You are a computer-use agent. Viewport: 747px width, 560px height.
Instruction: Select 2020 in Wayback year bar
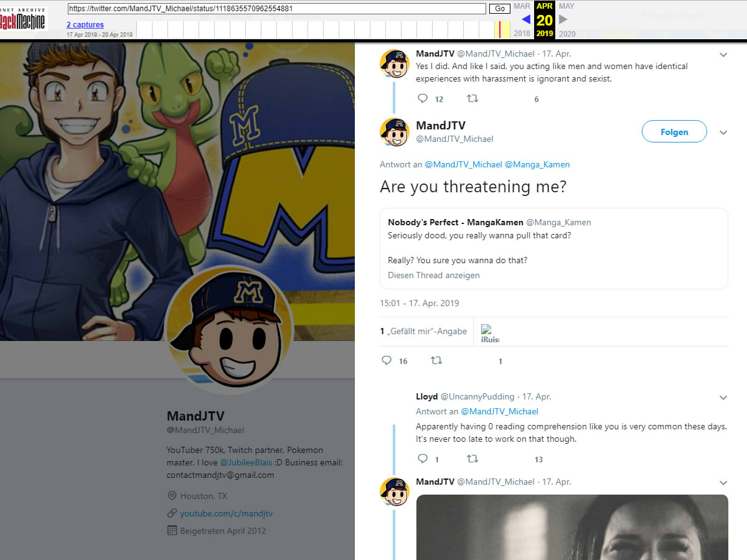(567, 34)
